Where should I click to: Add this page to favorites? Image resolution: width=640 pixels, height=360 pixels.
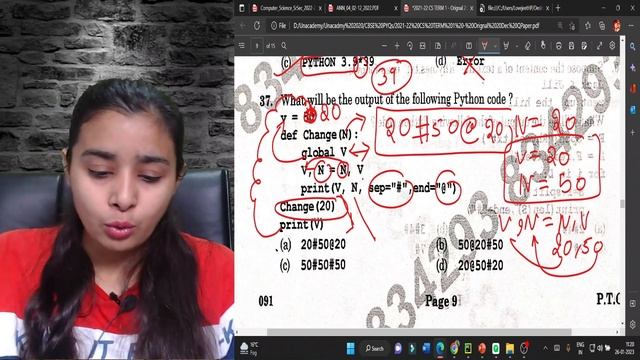572,26
